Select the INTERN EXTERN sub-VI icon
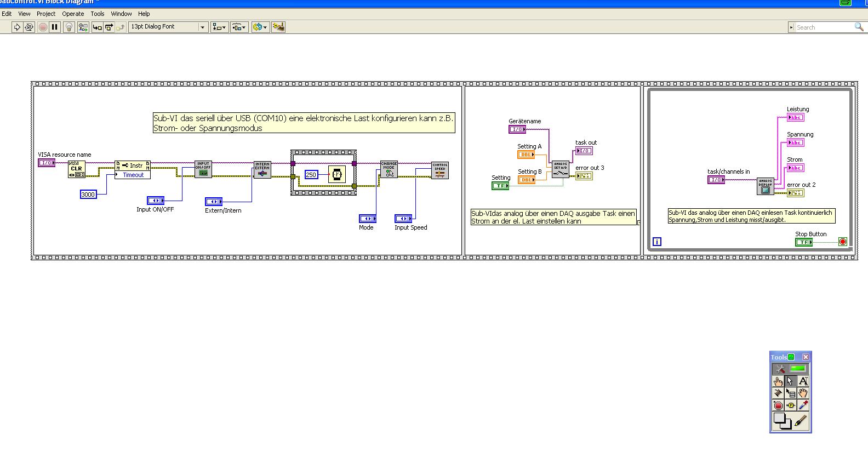This screenshot has width=868, height=457. (x=262, y=169)
